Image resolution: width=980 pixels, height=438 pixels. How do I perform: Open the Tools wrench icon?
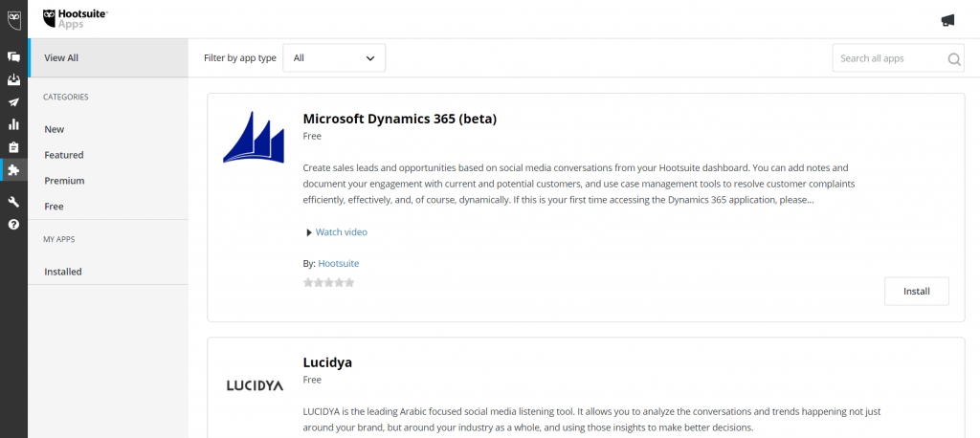13,201
